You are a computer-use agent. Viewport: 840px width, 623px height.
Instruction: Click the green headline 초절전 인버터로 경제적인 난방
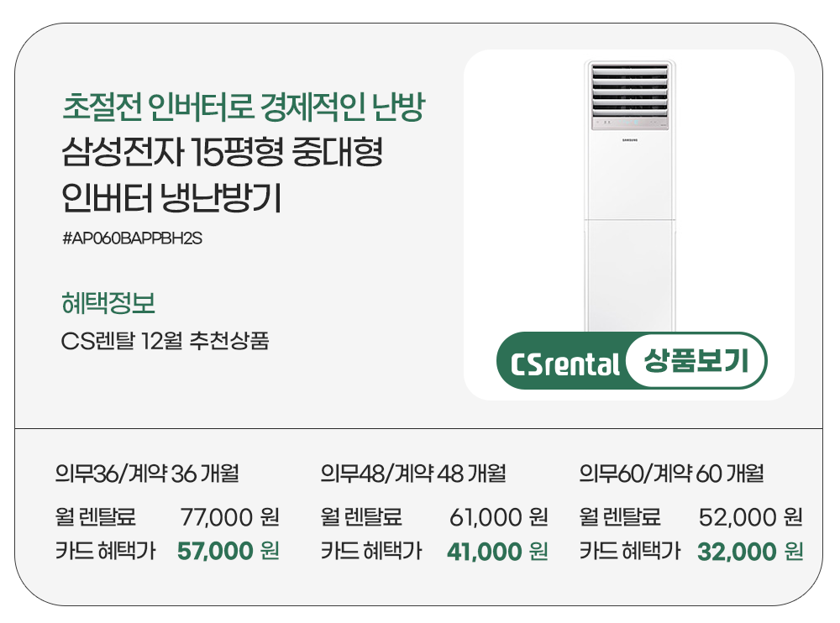click(x=244, y=107)
